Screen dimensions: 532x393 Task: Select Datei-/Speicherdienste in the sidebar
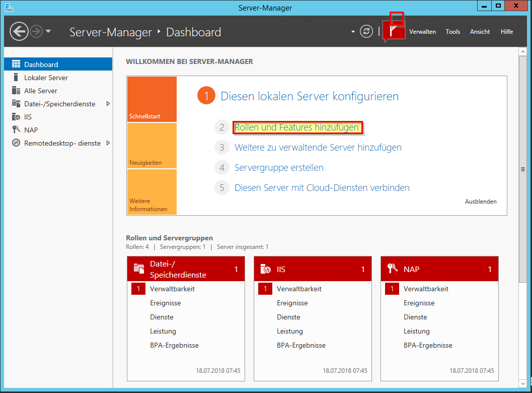pyautogui.click(x=58, y=104)
